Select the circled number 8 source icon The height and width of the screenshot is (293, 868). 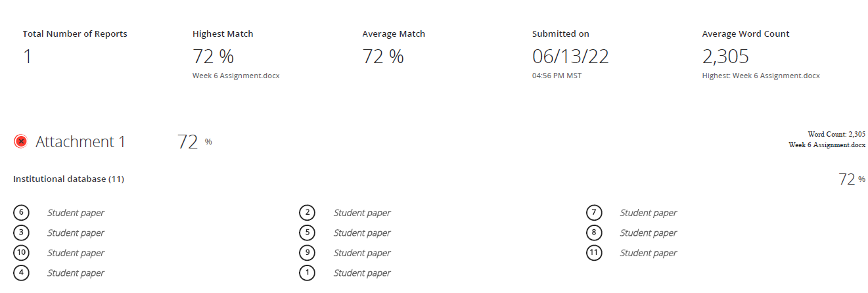point(593,233)
